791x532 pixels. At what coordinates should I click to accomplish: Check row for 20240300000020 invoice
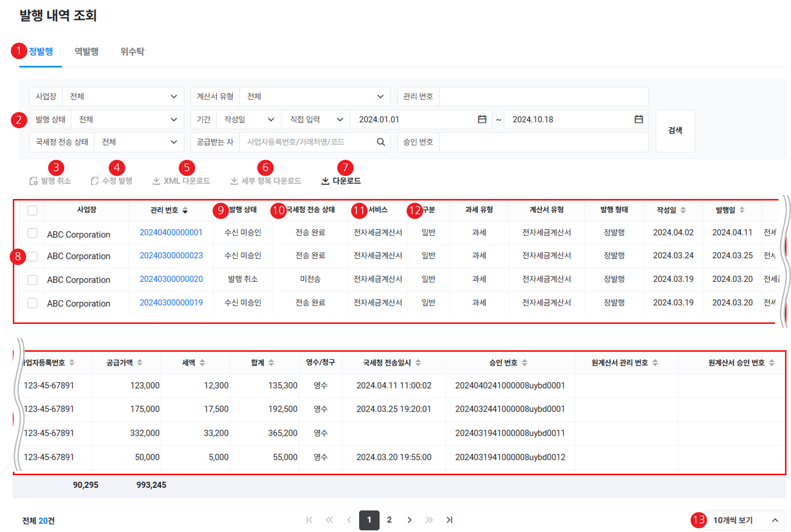(x=32, y=280)
